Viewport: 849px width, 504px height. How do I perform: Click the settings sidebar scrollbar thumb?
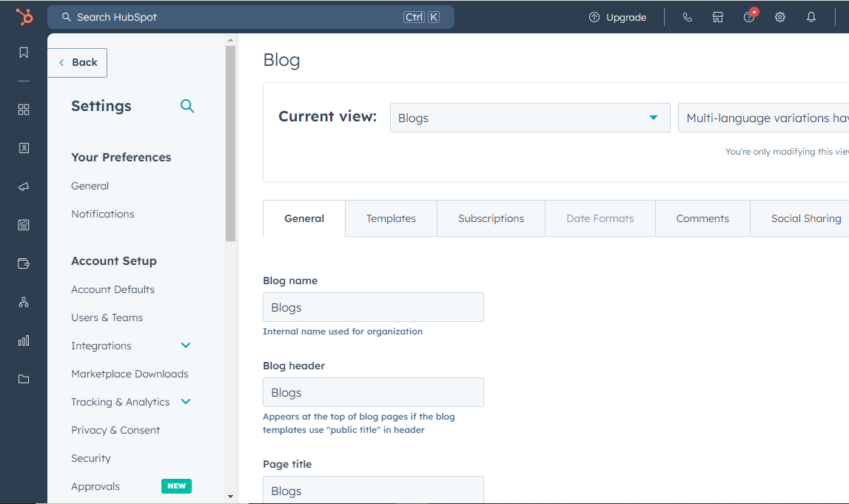click(231, 144)
